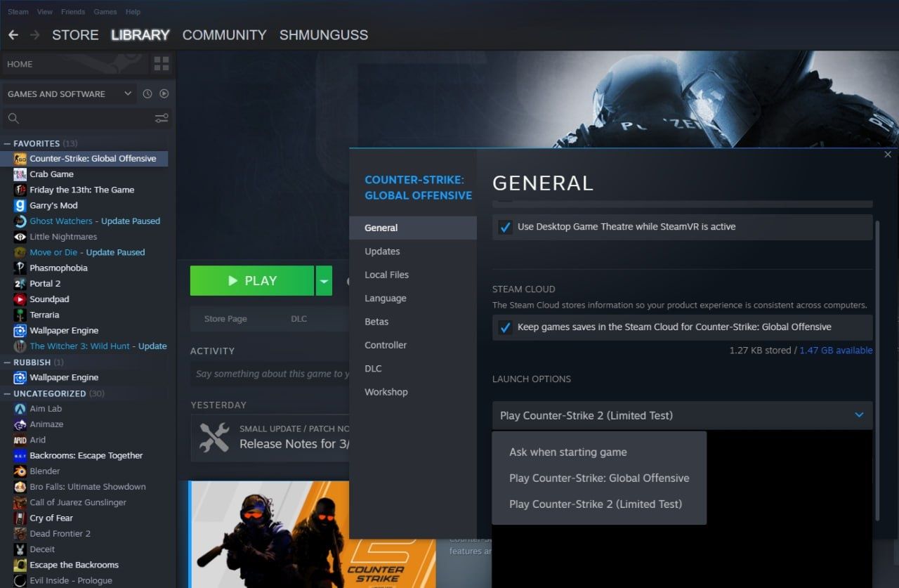This screenshot has height=588, width=899.
Task: Click the 1.47 GB available link
Action: 836,351
